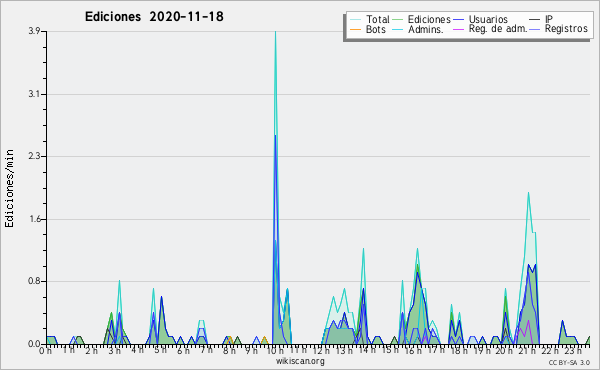
Task: Click the green Ediciones legend line swatch
Action: pyautogui.click(x=398, y=20)
